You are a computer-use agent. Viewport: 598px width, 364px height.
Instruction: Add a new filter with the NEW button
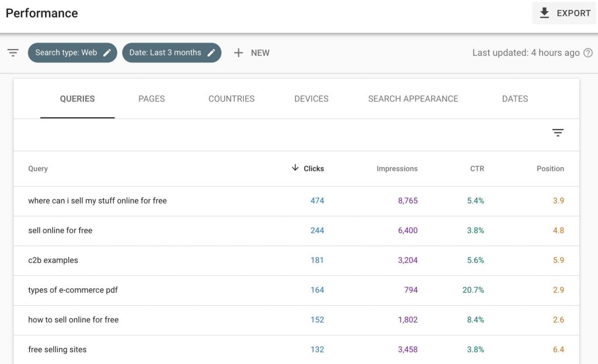click(x=252, y=52)
